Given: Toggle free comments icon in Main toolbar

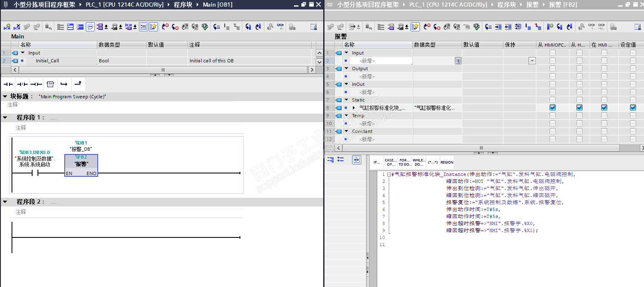Looking at the screenshot, I should (x=90, y=27).
